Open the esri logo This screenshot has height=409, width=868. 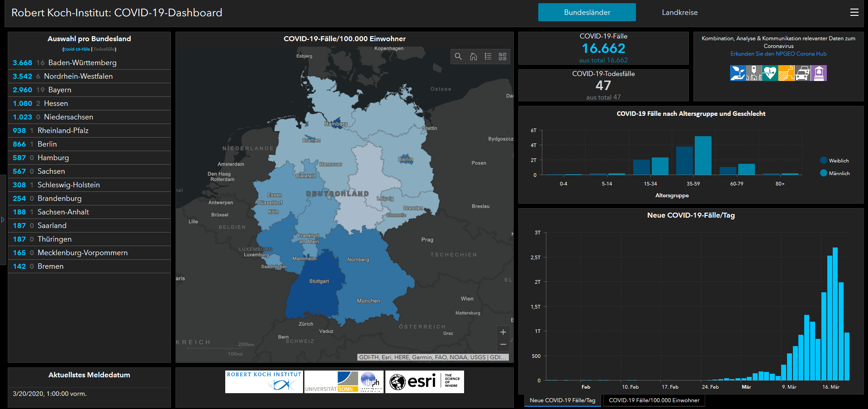pos(425,382)
